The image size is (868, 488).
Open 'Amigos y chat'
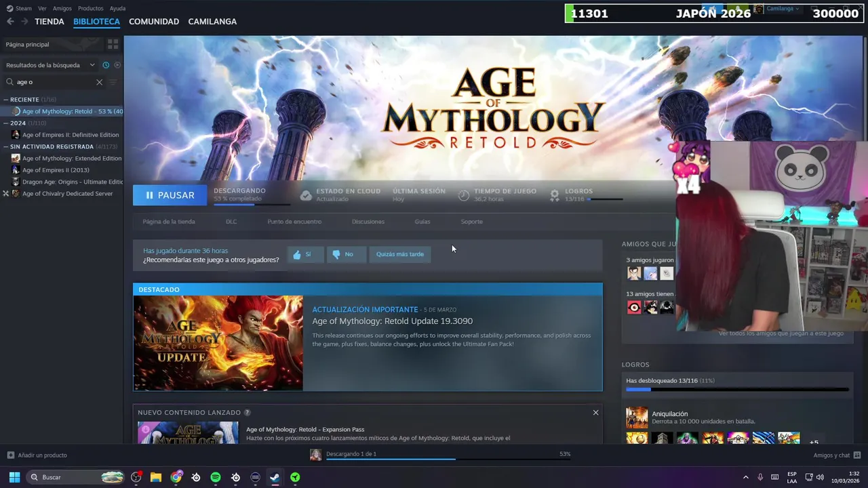tap(837, 455)
